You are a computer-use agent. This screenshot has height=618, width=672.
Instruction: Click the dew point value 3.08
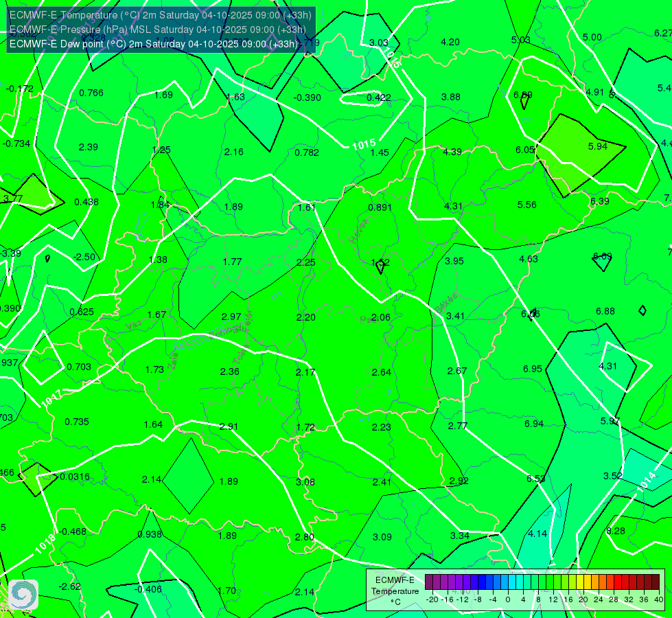point(305,482)
